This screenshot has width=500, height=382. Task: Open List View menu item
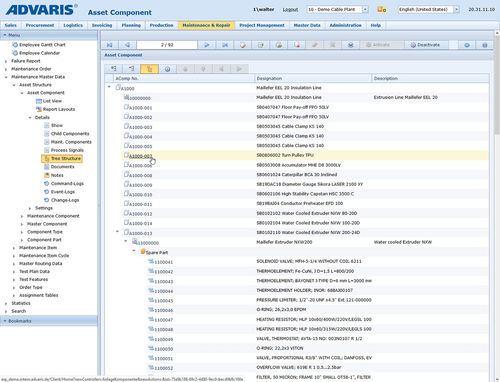pos(52,101)
